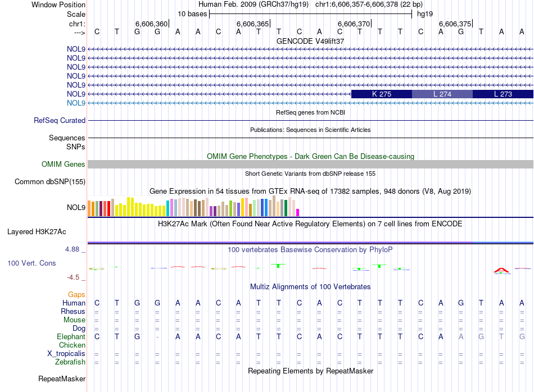Click the Common dbSNP(155) track label

coord(50,182)
